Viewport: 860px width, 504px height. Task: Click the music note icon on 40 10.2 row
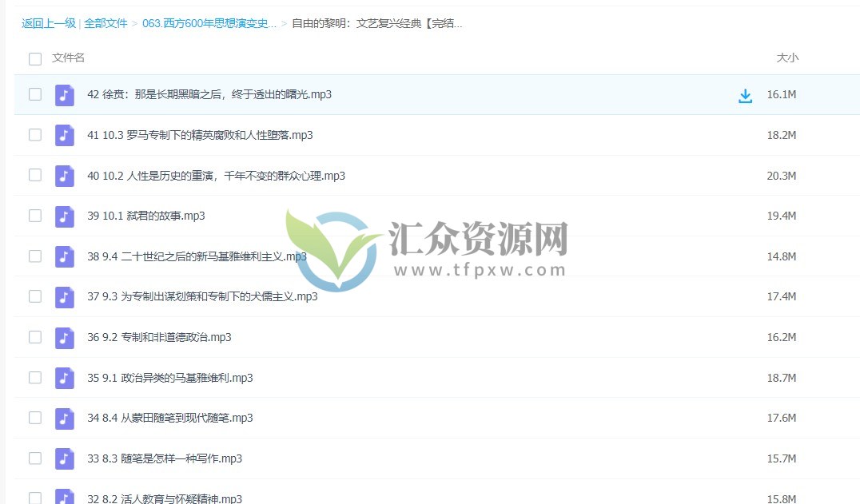pos(64,176)
